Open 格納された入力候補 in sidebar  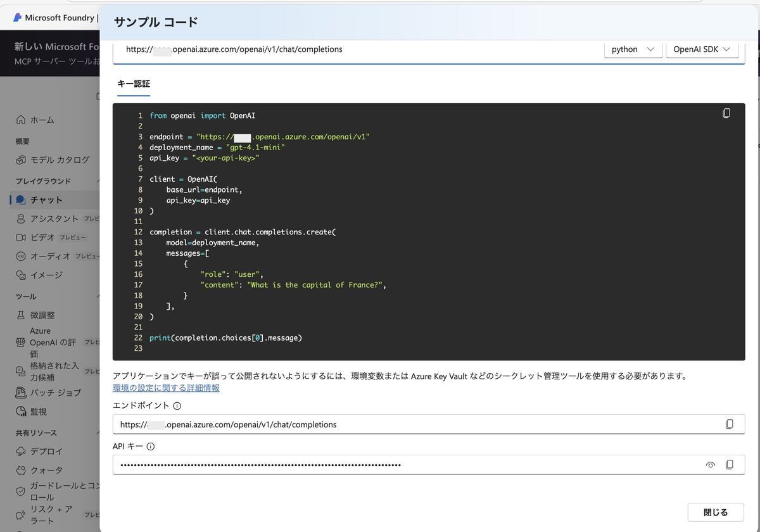pyautogui.click(x=56, y=372)
